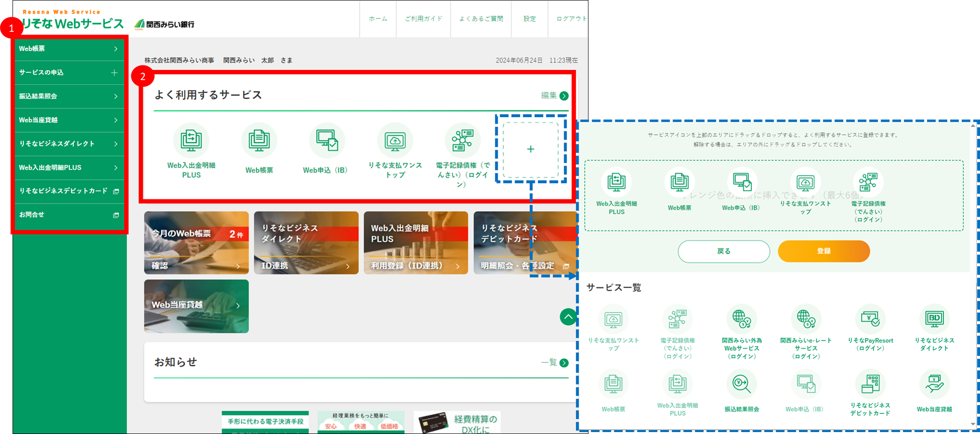Screen dimensions: 980x434
Task: Go to ホーム in top navigation
Action: point(378,19)
